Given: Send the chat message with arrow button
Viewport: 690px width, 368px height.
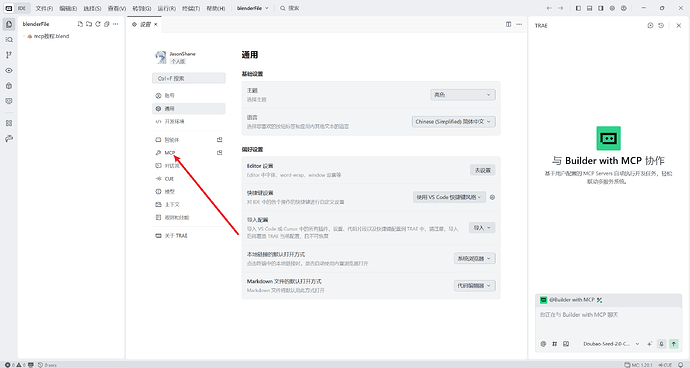Looking at the screenshot, I should tap(674, 344).
